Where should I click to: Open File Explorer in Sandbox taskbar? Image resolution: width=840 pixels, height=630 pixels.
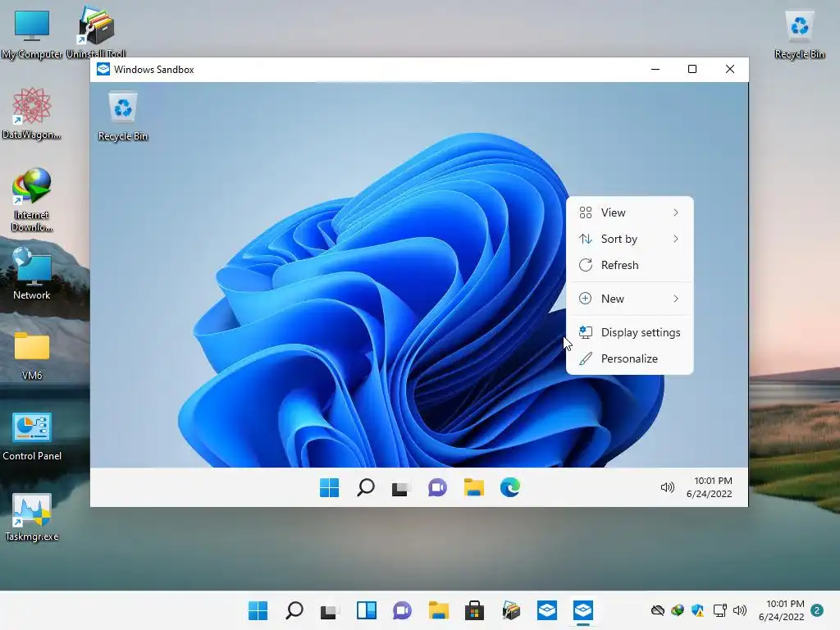pyautogui.click(x=473, y=487)
